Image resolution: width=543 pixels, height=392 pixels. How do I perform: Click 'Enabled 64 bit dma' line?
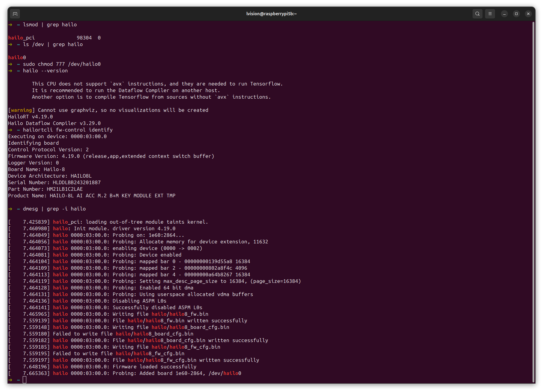click(x=101, y=288)
